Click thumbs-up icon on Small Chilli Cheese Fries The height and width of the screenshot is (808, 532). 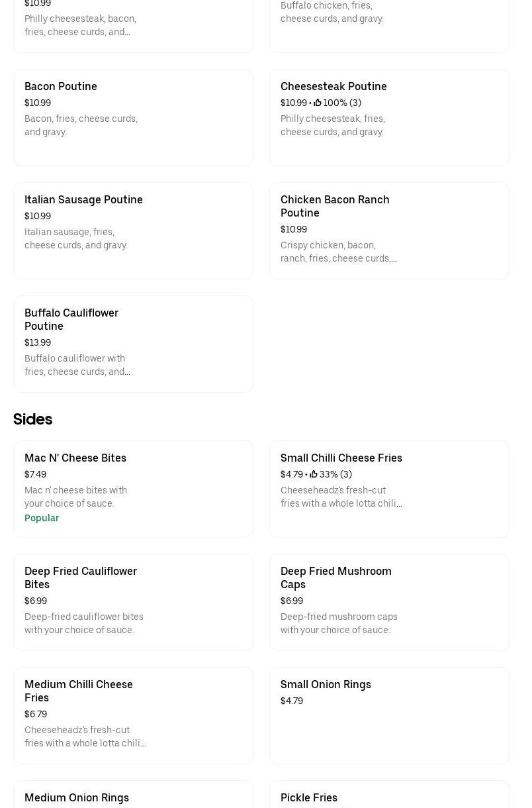(x=314, y=474)
